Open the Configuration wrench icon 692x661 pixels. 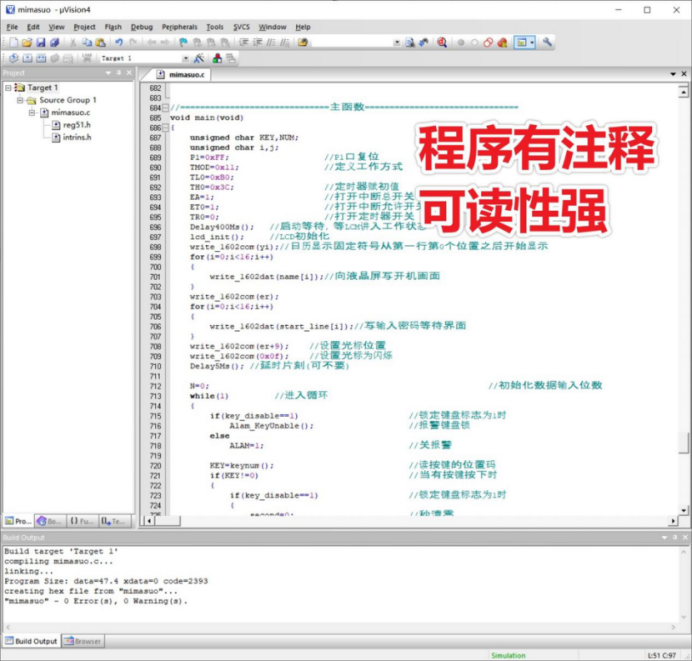547,42
